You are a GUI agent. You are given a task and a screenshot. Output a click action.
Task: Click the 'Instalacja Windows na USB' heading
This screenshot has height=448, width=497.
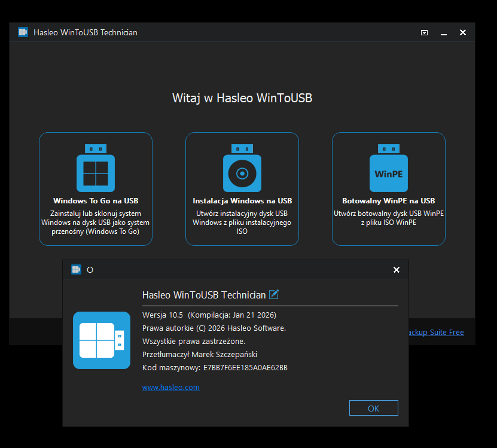242,201
